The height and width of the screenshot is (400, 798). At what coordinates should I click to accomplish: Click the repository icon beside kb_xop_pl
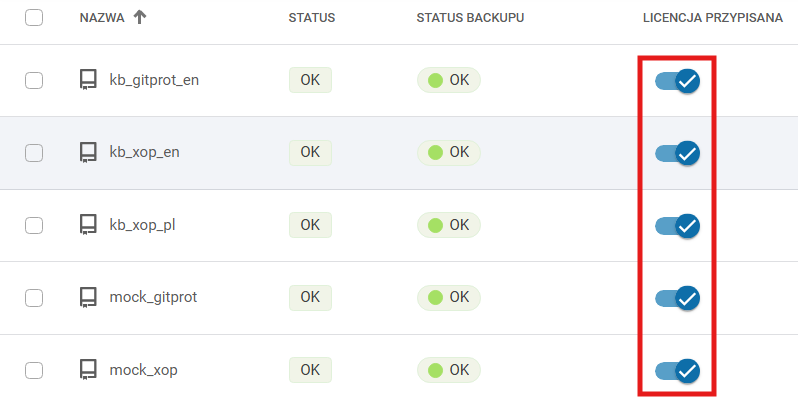(88, 225)
